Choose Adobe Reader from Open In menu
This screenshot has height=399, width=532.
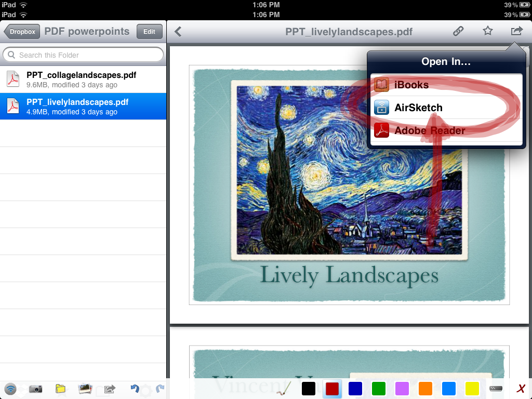[x=446, y=130]
